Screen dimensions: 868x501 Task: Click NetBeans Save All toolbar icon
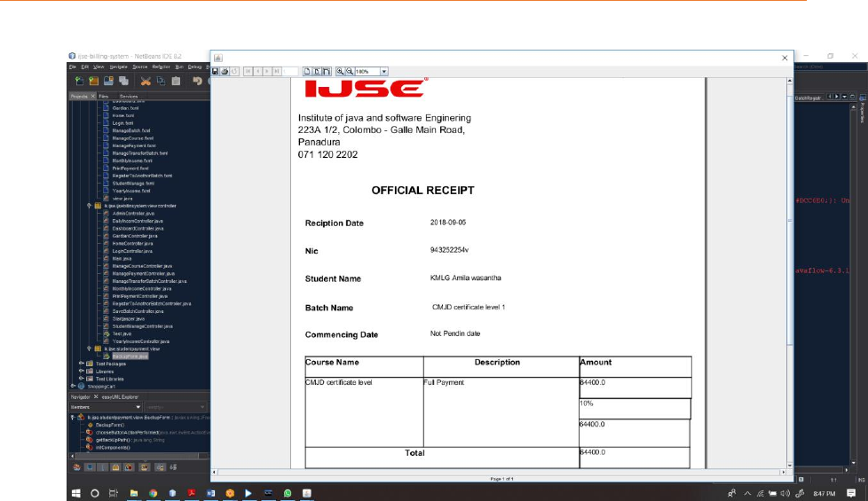click(123, 82)
